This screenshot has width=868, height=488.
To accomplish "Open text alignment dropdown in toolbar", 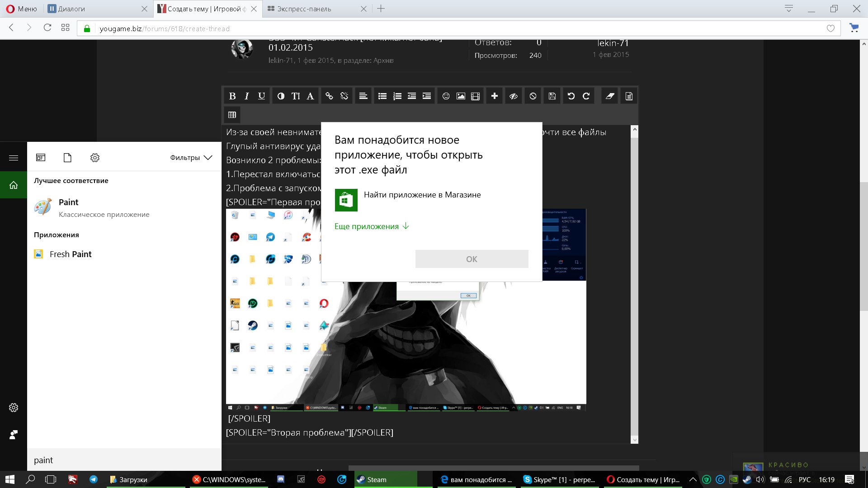I will (363, 96).
